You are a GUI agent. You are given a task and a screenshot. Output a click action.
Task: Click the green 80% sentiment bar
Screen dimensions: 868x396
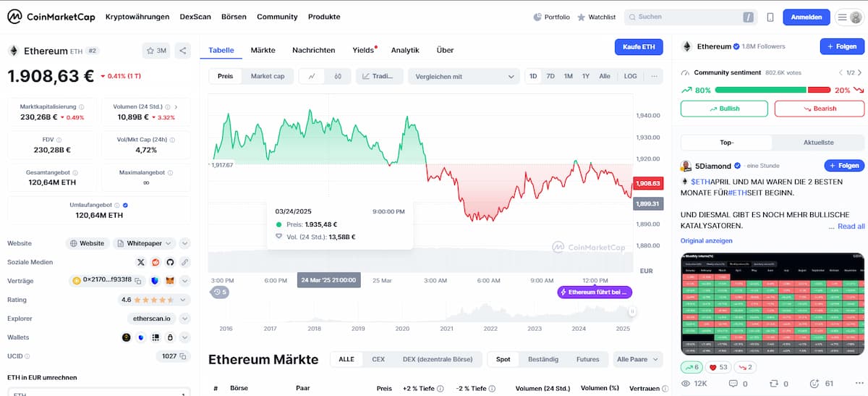(759, 90)
